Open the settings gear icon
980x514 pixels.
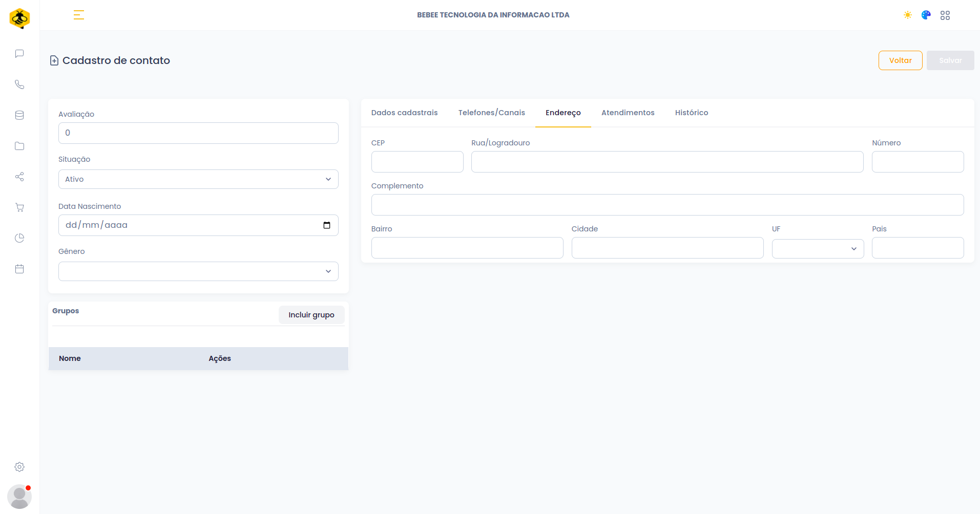coord(19,467)
